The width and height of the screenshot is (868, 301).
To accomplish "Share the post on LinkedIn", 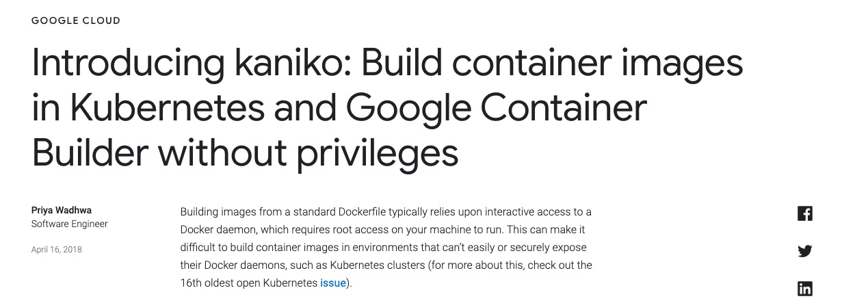I will (x=805, y=289).
